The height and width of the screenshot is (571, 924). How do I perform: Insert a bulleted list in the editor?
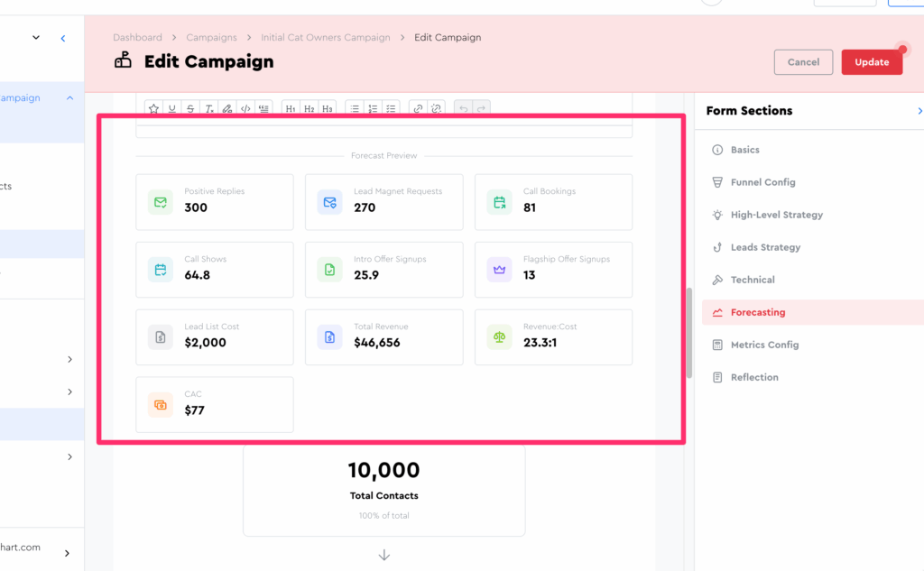(x=355, y=108)
